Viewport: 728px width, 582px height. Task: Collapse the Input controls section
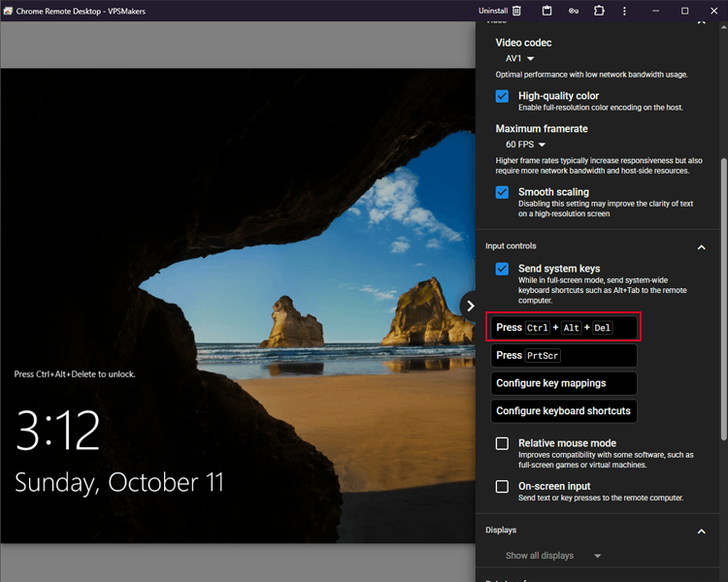point(702,247)
